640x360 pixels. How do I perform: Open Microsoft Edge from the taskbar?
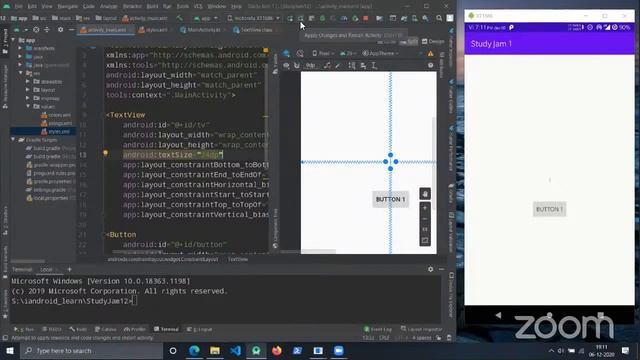pos(194,351)
